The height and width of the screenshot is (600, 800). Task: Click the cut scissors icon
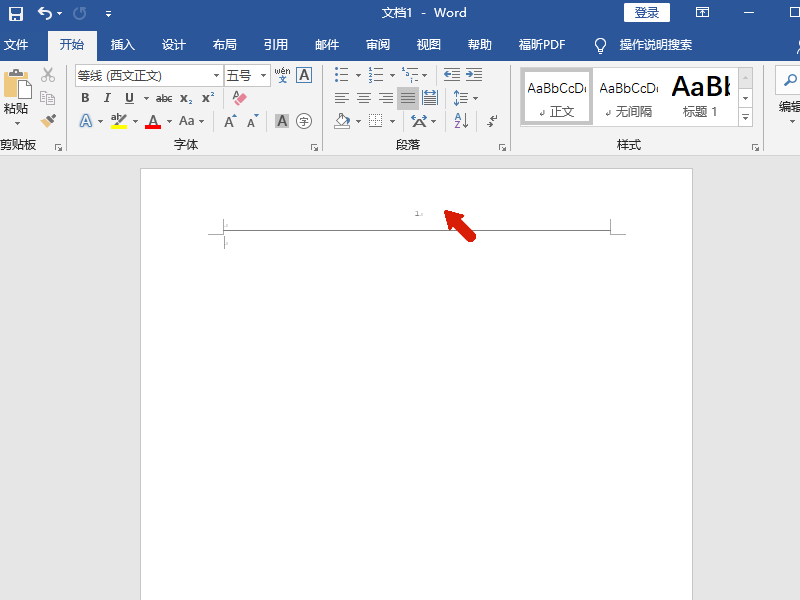(48, 75)
